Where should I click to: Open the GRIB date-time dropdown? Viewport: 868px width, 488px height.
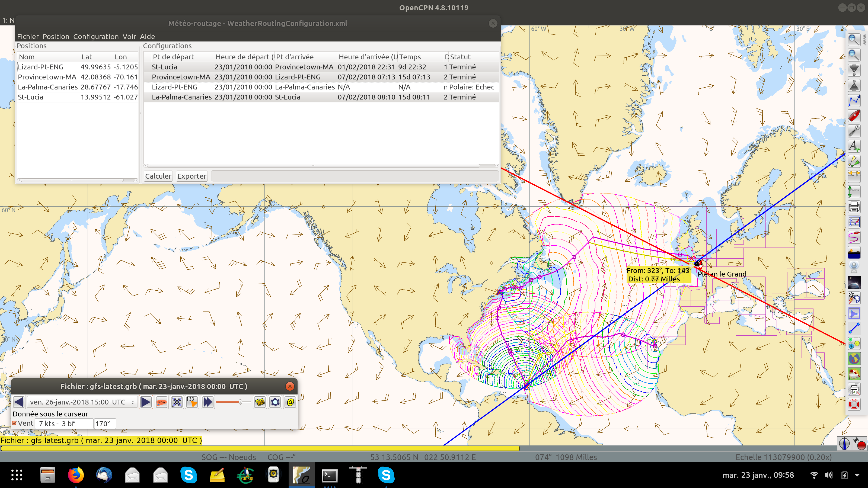pyautogui.click(x=82, y=402)
